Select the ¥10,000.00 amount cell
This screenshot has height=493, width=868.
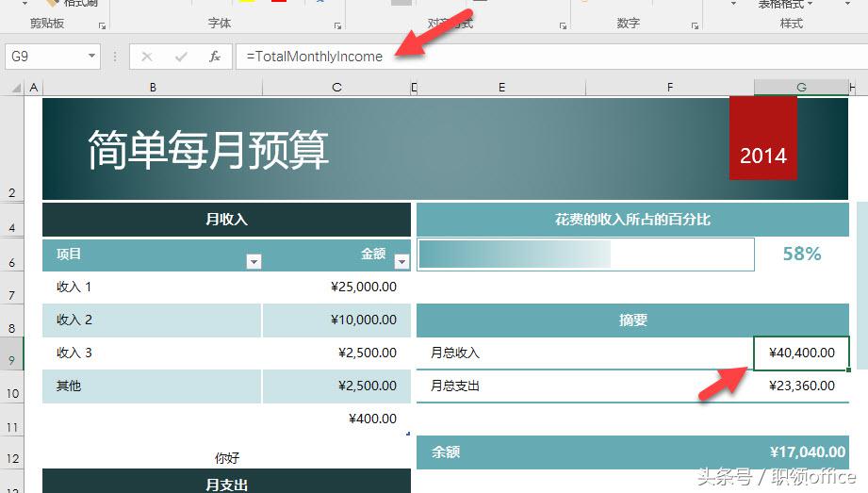(x=336, y=320)
